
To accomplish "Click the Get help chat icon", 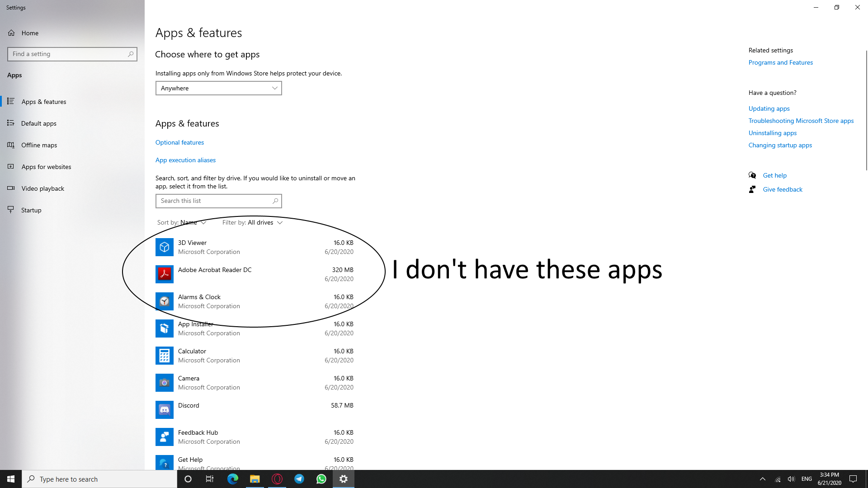I will (x=752, y=175).
